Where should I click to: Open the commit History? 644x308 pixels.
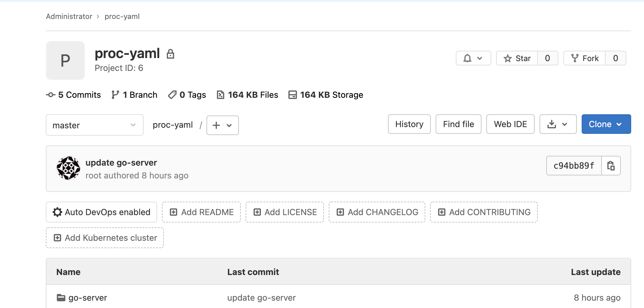(409, 124)
